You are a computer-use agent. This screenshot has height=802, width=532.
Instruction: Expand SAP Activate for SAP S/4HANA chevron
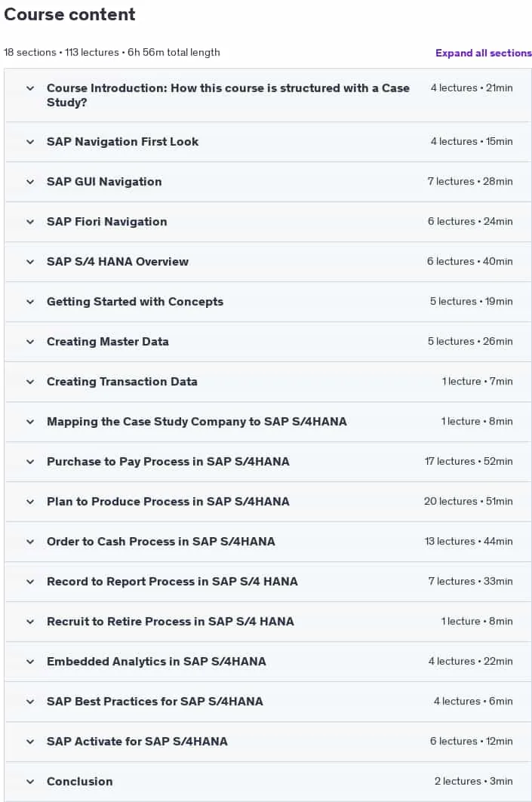pos(30,742)
